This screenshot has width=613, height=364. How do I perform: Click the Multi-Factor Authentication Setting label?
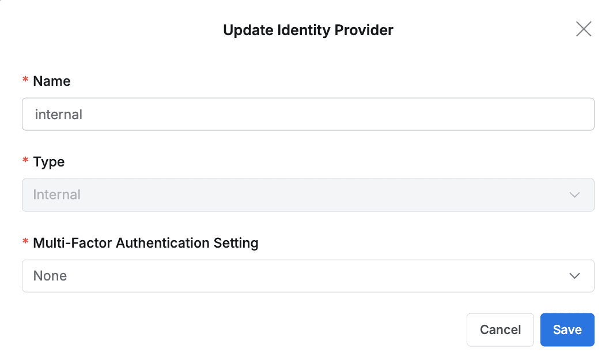[145, 243]
